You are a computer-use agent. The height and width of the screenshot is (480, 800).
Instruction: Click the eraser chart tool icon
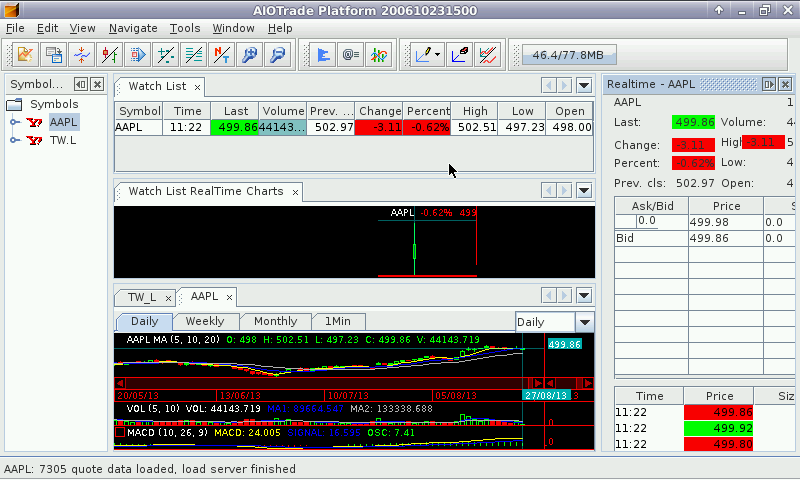pos(460,55)
